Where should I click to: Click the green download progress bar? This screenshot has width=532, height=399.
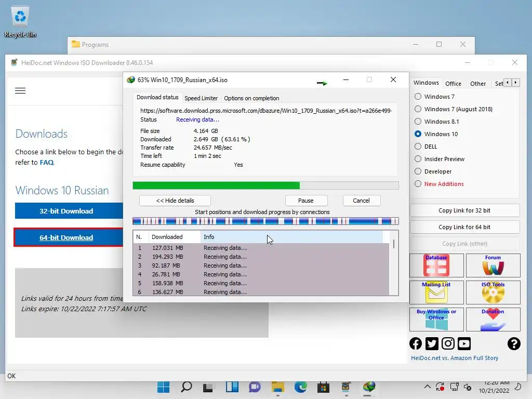point(265,185)
